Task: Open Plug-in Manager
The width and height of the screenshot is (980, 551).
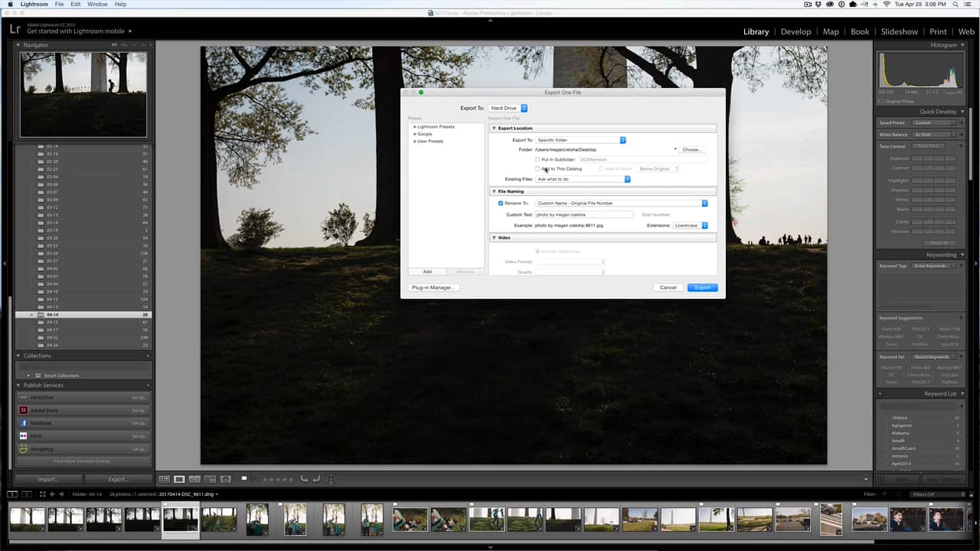Action: pos(433,288)
